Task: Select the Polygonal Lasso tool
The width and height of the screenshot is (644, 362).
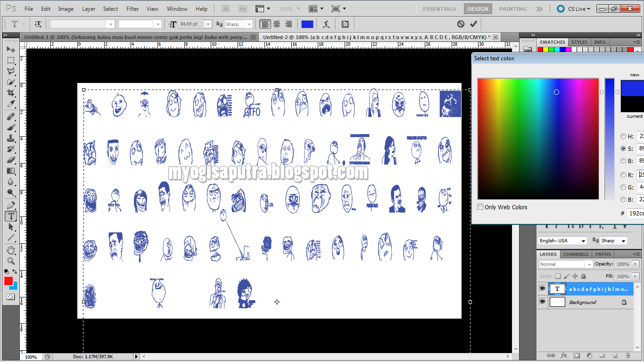Action: 10,71
